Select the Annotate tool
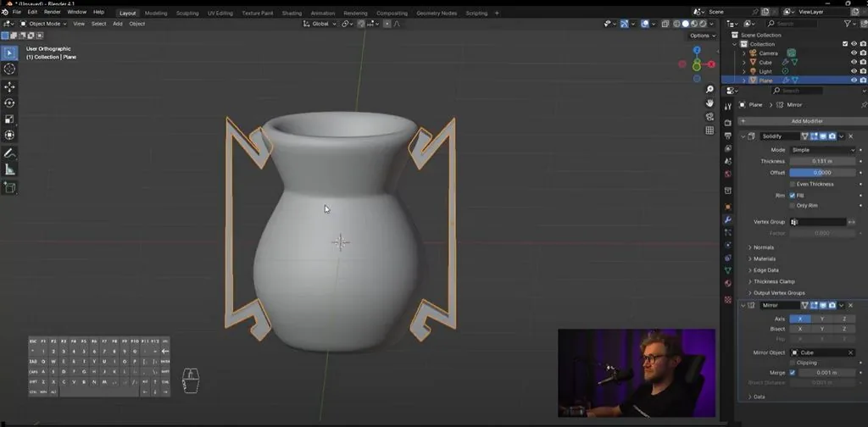 click(x=9, y=153)
